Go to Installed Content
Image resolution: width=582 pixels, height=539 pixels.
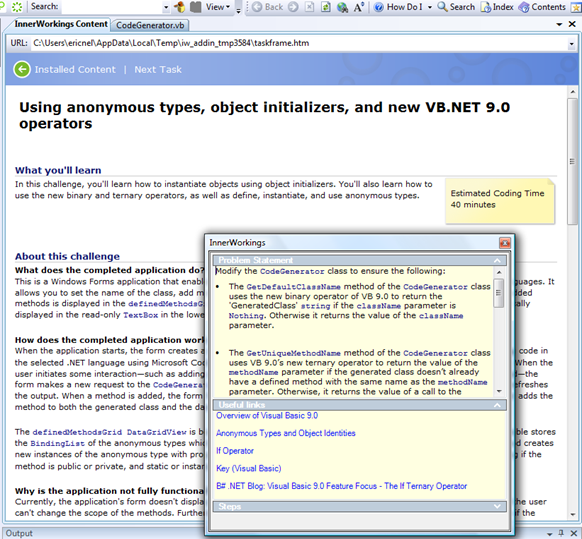(x=75, y=69)
